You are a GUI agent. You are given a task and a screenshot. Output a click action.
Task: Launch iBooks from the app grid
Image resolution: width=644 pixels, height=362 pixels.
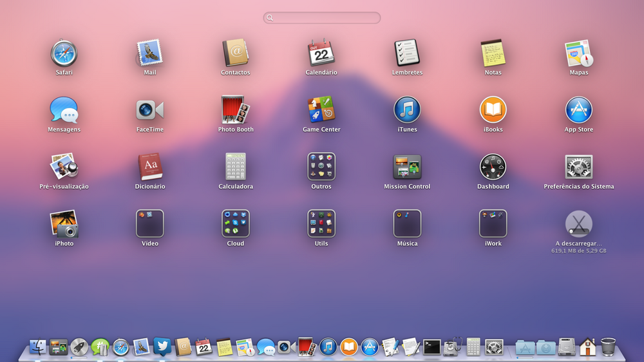pos(493,110)
